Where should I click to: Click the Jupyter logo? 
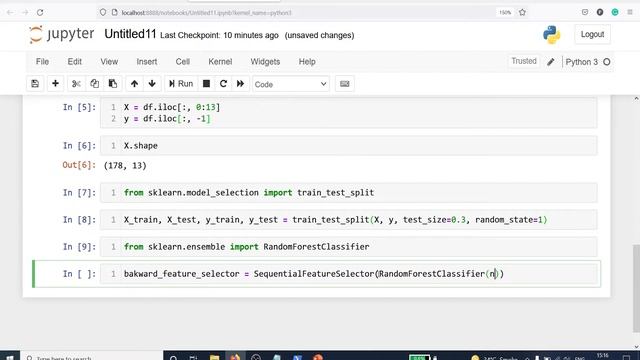[62, 34]
